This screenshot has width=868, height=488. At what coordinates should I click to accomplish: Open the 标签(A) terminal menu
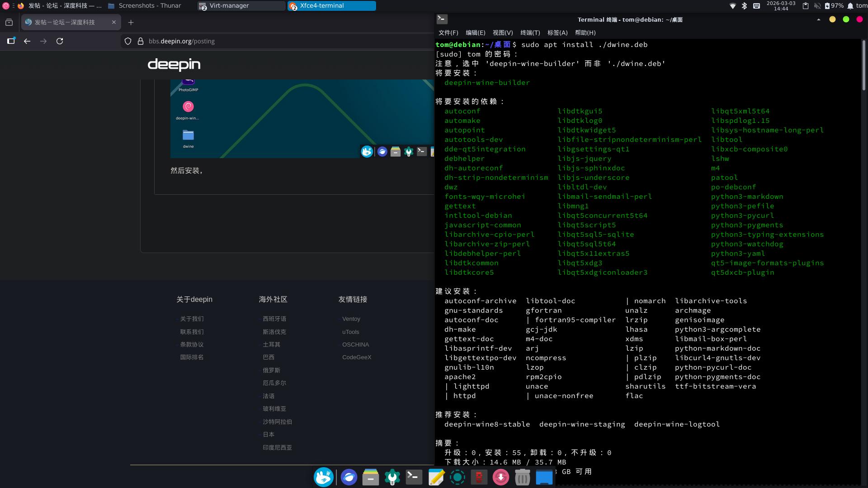coord(557,33)
